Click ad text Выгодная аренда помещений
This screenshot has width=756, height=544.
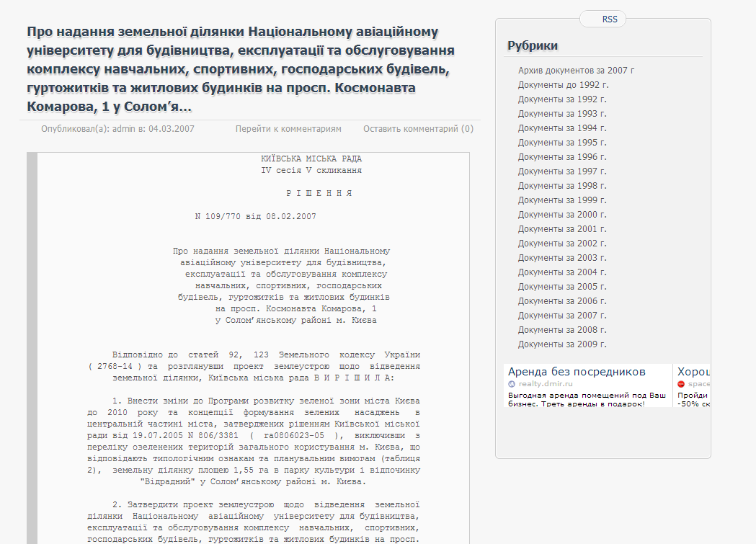587,399
